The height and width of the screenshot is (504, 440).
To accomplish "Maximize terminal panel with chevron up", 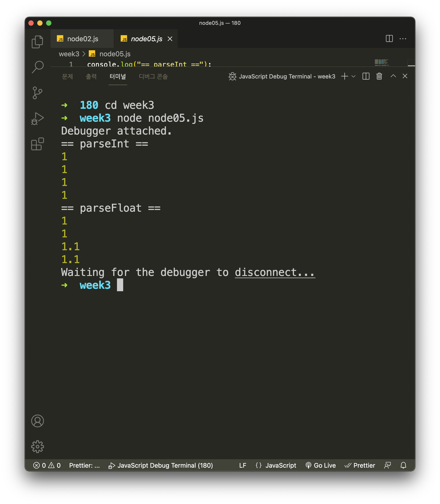I will tap(393, 76).
